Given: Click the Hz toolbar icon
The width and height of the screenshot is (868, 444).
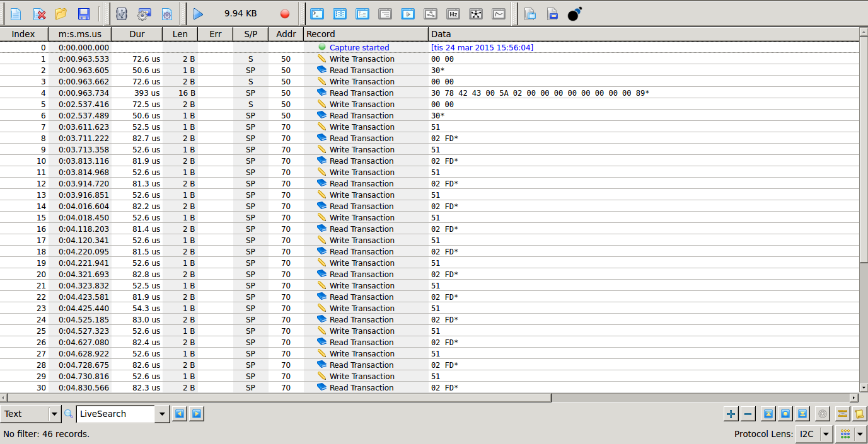Looking at the screenshot, I should pos(453,14).
